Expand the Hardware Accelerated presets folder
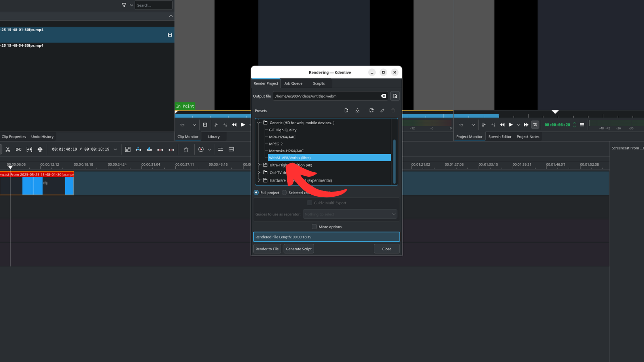644x362 pixels. point(259,180)
